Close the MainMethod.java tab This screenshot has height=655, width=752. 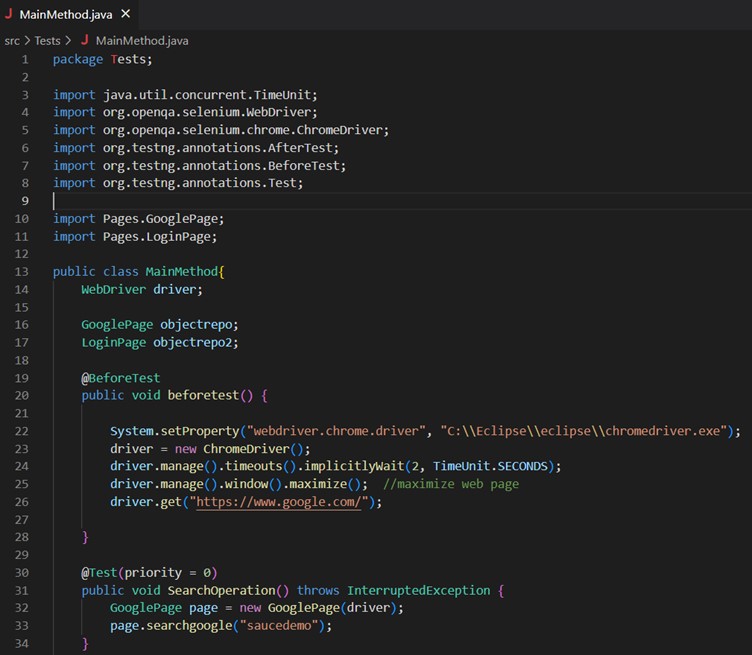126,14
